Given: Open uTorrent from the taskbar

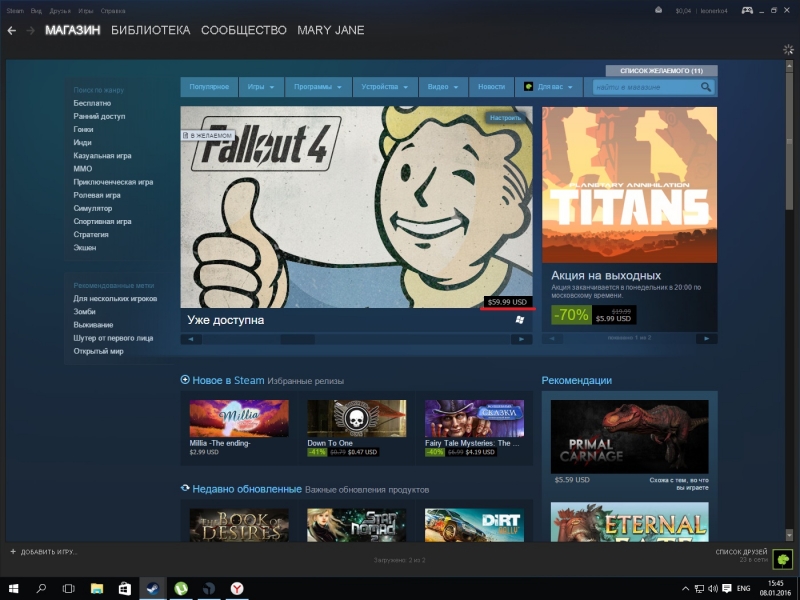Looking at the screenshot, I should 181,589.
